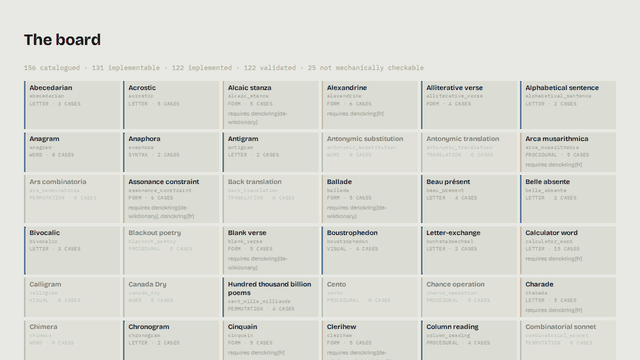640x360 pixels.
Task: Open the Alexandrine card
Action: coord(370,105)
